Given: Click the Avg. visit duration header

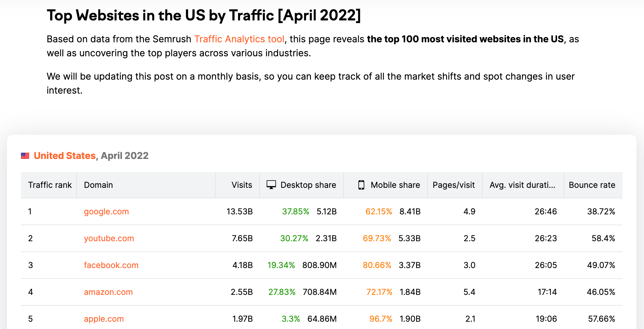Looking at the screenshot, I should tap(522, 185).
